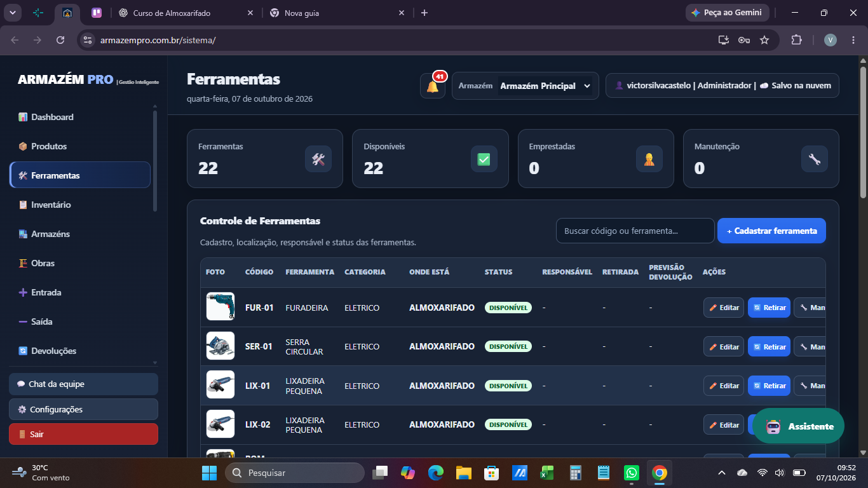Viewport: 868px width, 488px height.
Task: Click the Manutenção wrench icon
Action: [x=814, y=159]
